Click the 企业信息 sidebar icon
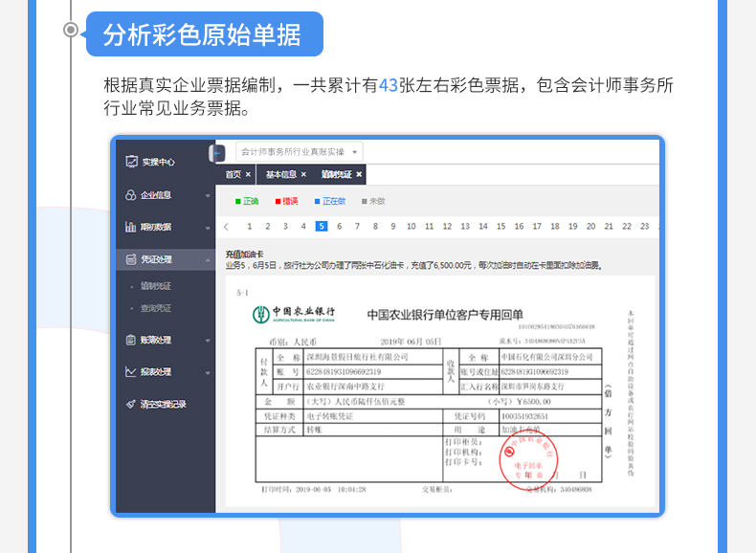The height and width of the screenshot is (553, 756). point(131,195)
